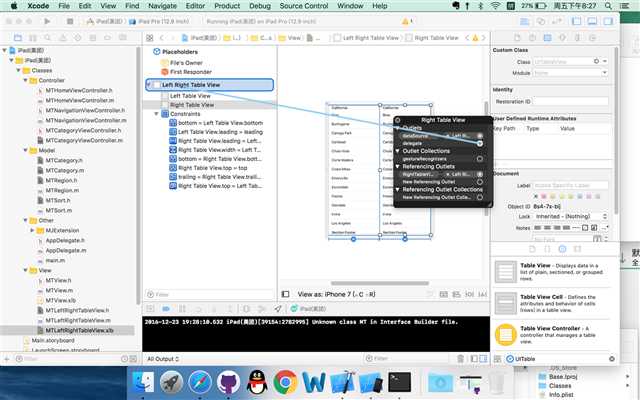Pause program execution in debug bar

tap(182, 309)
